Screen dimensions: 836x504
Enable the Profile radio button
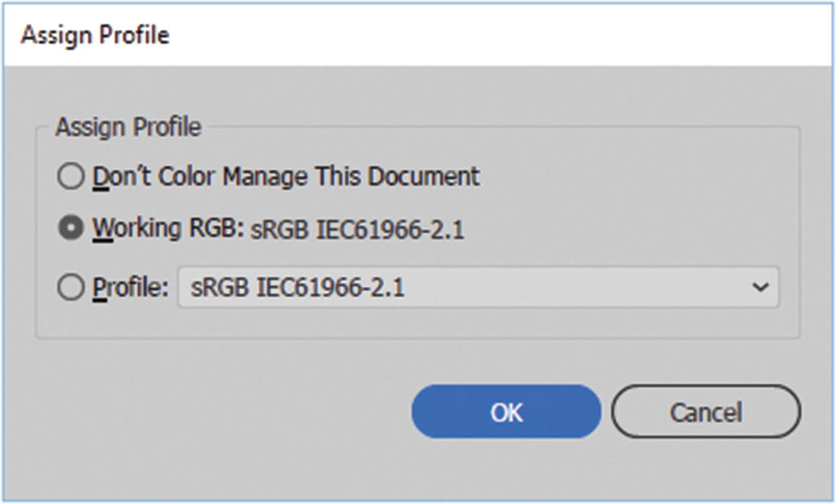(71, 288)
